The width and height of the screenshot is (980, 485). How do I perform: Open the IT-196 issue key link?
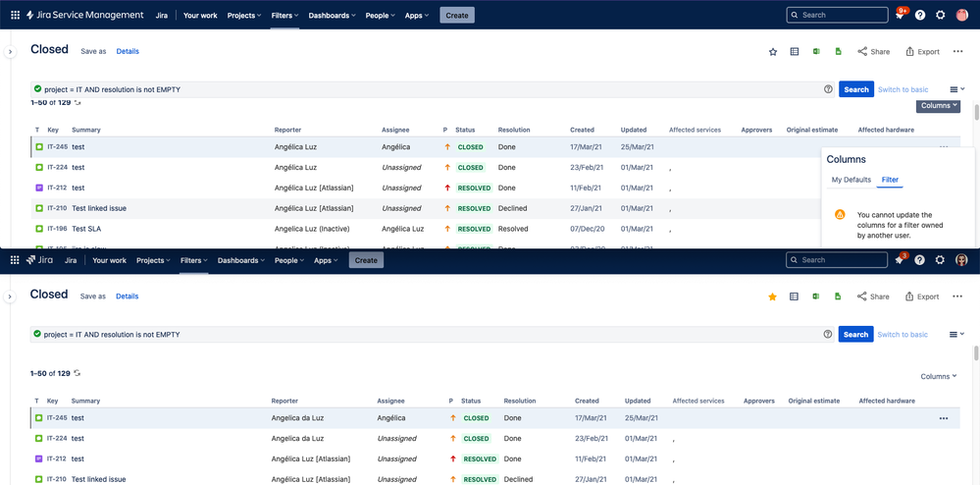(x=57, y=229)
